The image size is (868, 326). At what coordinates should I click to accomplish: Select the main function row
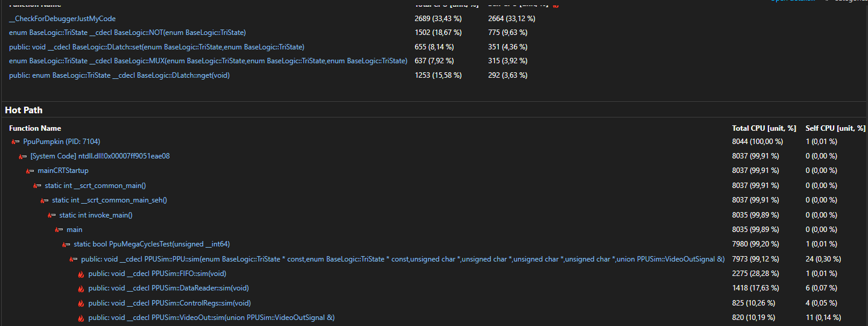74,230
